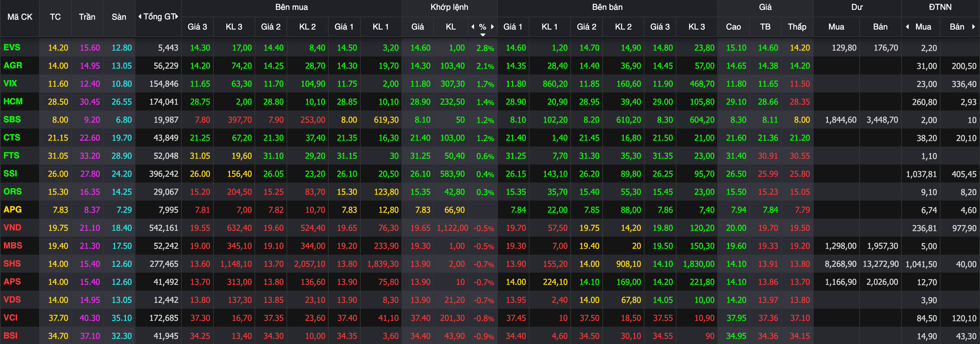Image resolution: width=980 pixels, height=344 pixels.
Task: Click the Bên mua group header
Action: pyautogui.click(x=291, y=7)
